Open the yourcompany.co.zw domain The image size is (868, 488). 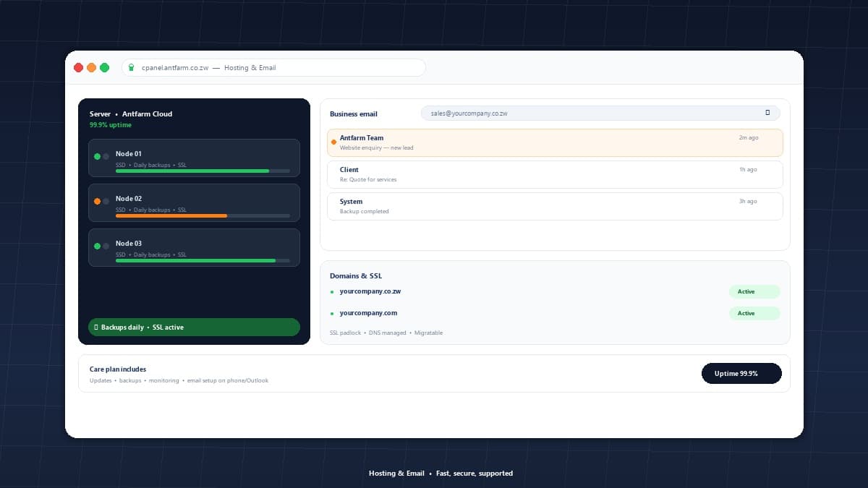point(370,292)
